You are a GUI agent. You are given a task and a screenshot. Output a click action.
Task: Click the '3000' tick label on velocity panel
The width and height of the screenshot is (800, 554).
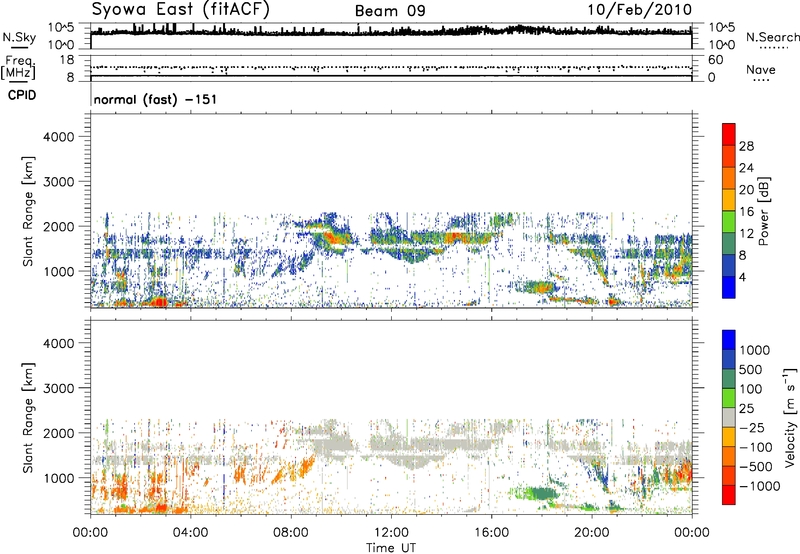(58, 388)
